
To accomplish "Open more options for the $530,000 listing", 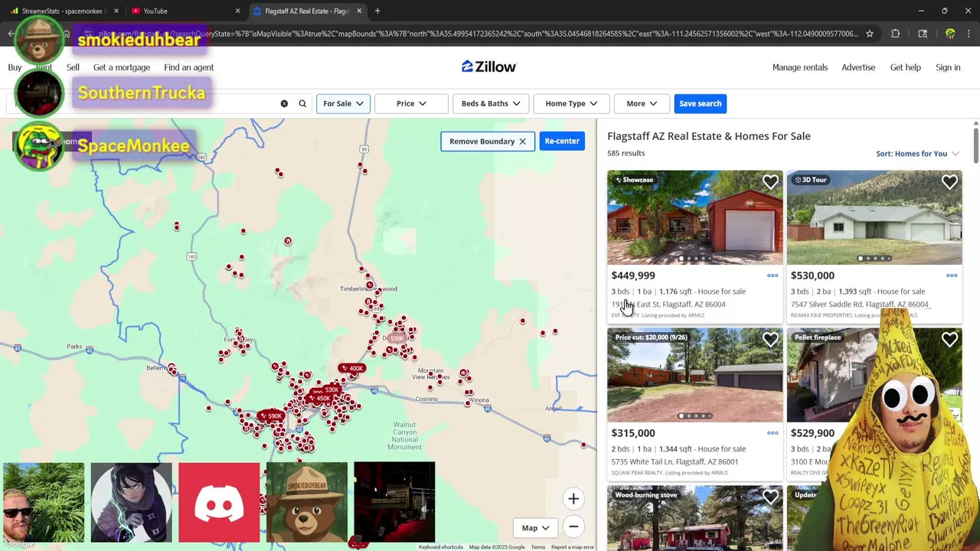I will click(x=952, y=275).
